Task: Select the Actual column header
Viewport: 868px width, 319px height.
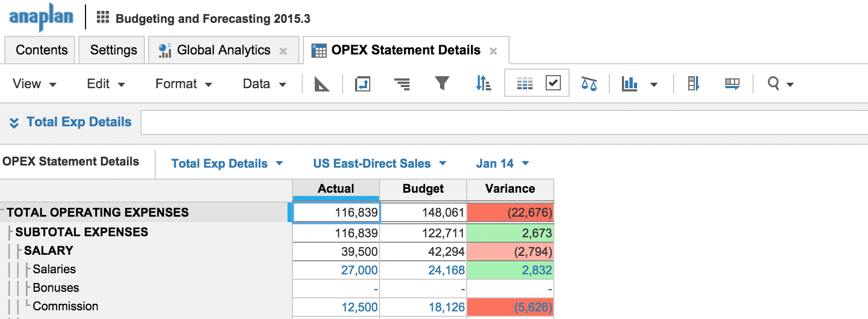Action: (x=336, y=189)
